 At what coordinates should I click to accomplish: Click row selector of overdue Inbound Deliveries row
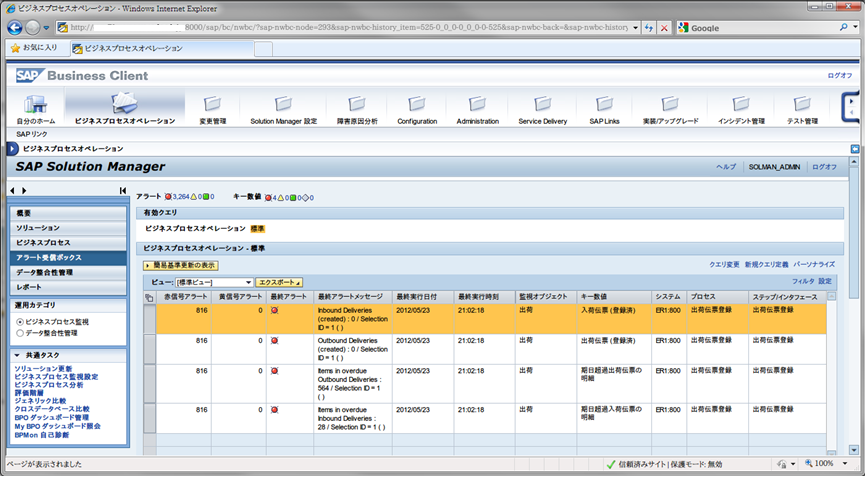[150, 418]
